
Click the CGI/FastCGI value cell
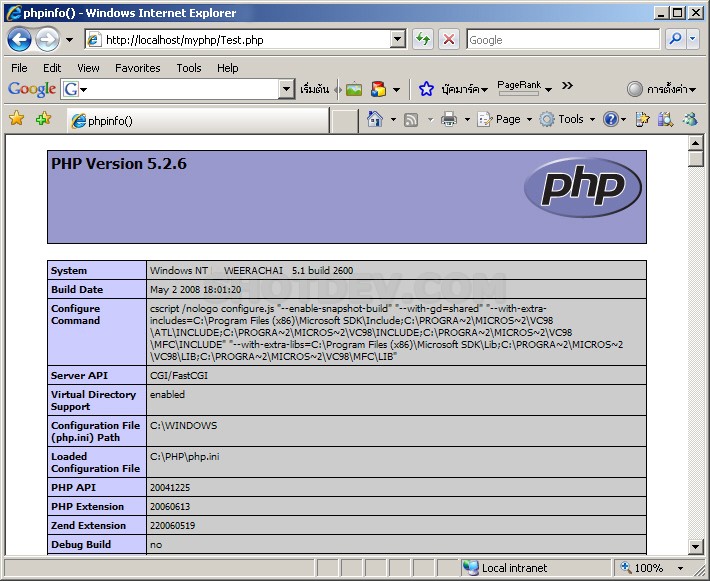coord(396,375)
